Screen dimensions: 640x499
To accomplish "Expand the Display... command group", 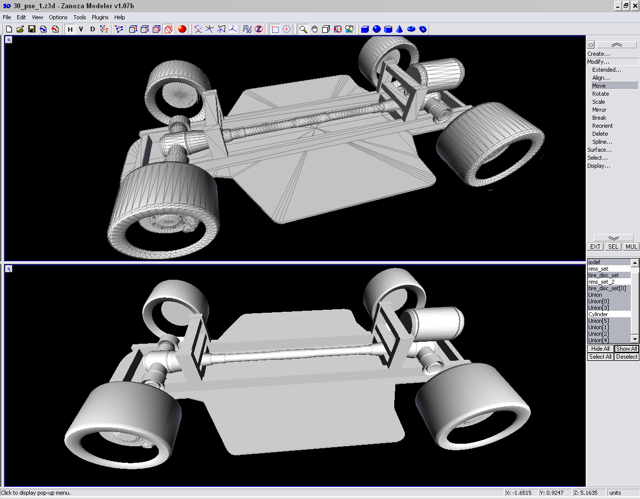I will point(598,165).
